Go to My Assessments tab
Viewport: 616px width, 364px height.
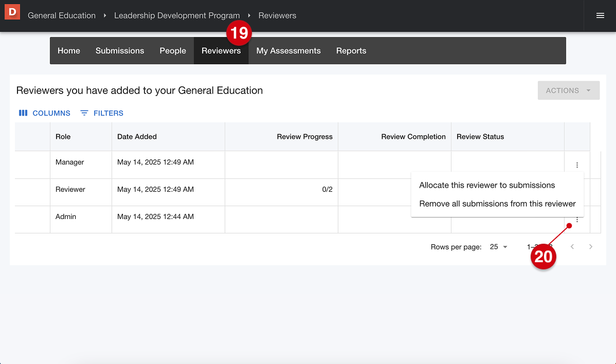[288, 51]
